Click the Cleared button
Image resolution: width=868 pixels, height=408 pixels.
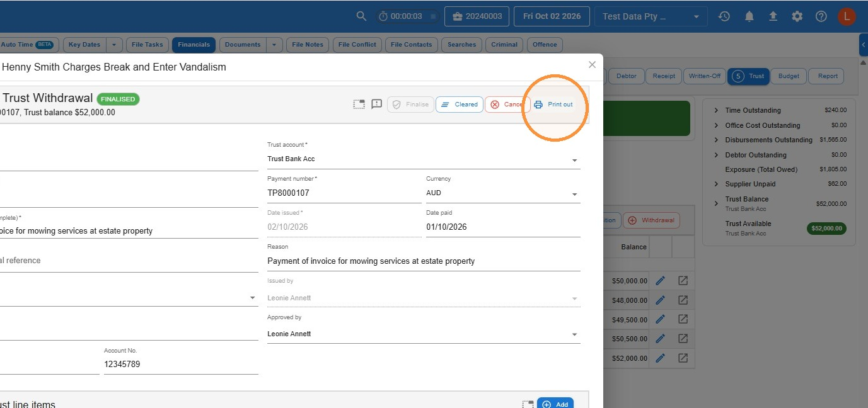pos(459,105)
